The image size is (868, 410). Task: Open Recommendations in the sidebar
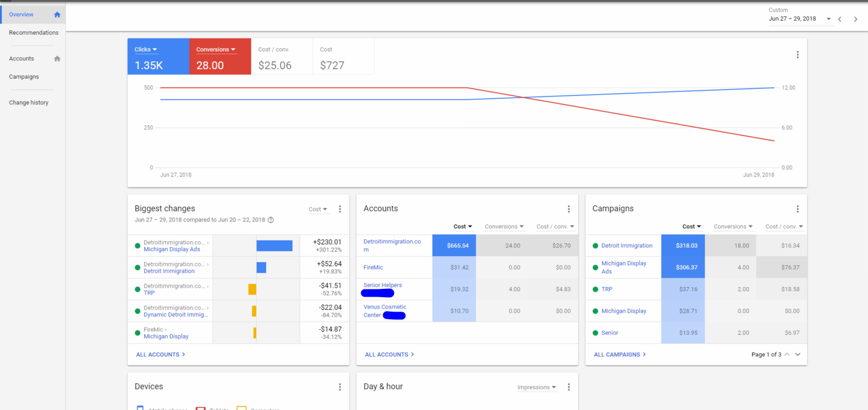pyautogui.click(x=33, y=33)
